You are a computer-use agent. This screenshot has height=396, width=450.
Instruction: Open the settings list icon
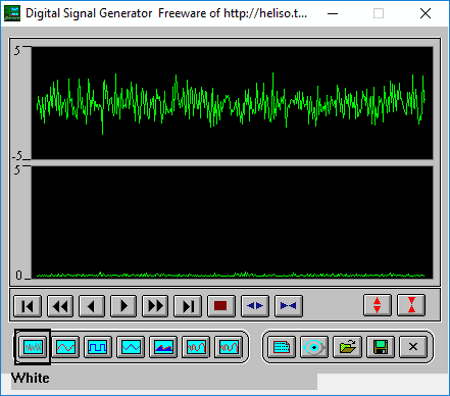(x=281, y=347)
